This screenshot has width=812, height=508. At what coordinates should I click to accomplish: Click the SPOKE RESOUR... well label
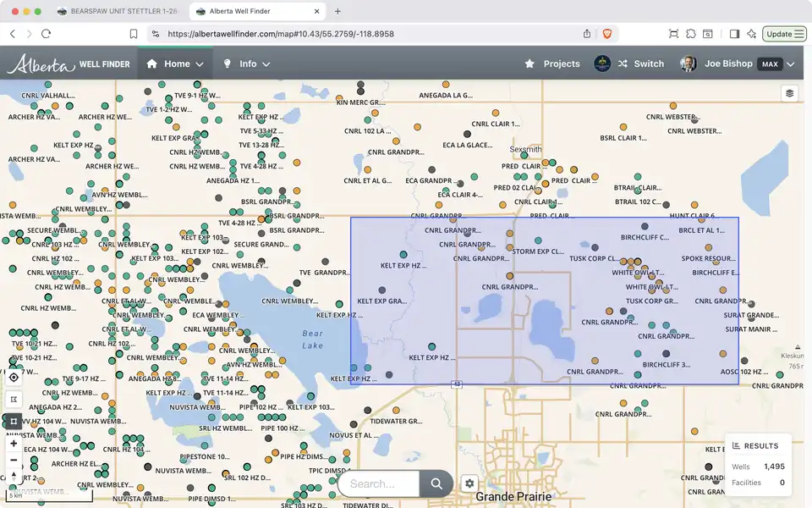[708, 258]
